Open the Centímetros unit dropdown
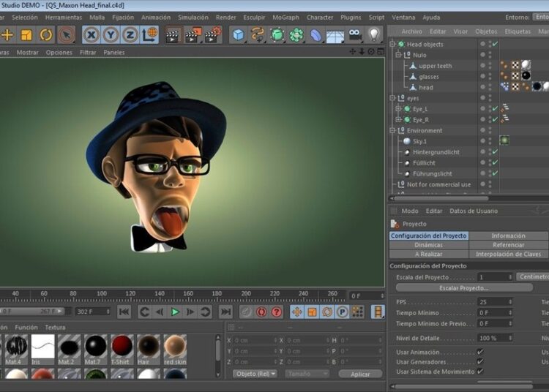549x392 pixels. pyautogui.click(x=533, y=276)
